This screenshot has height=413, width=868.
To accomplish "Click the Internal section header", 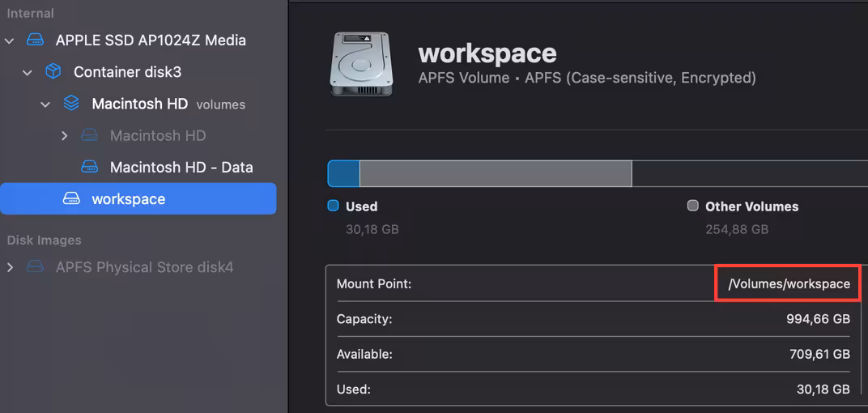I will point(31,13).
